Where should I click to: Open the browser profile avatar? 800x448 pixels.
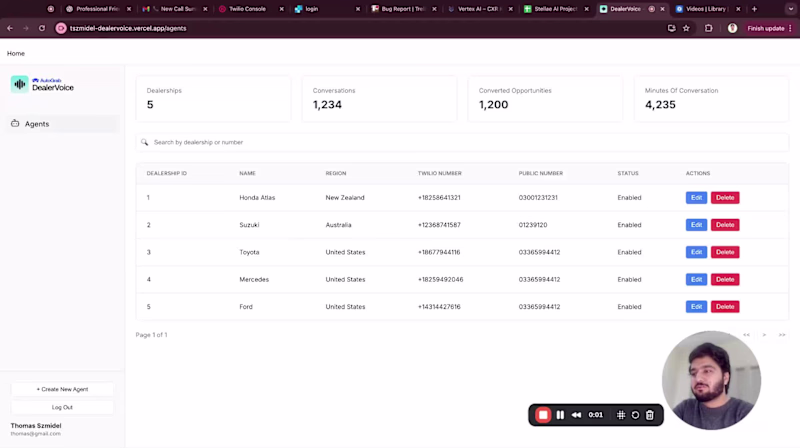732,29
